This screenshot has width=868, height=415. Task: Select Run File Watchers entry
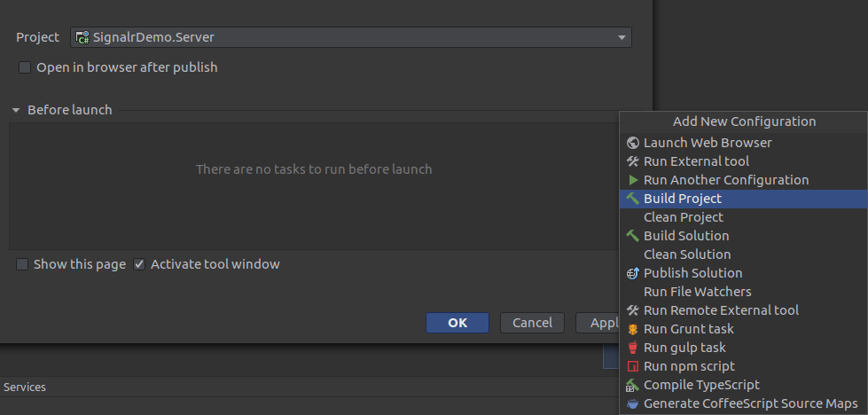[697, 292]
